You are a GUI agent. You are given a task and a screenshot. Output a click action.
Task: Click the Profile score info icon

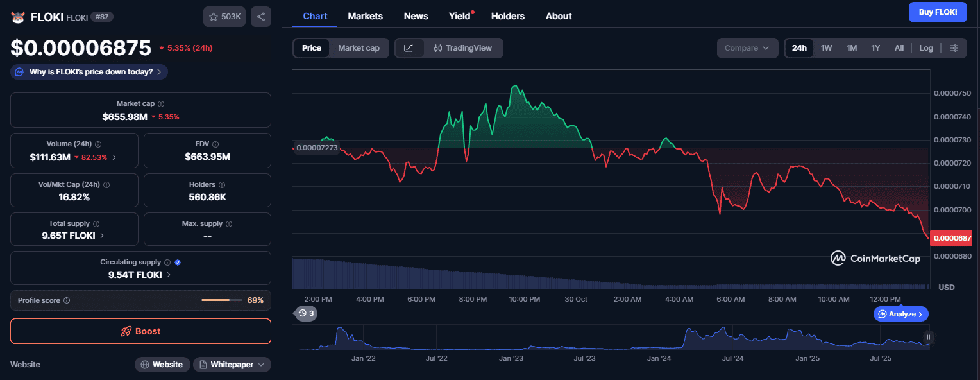[x=67, y=300]
